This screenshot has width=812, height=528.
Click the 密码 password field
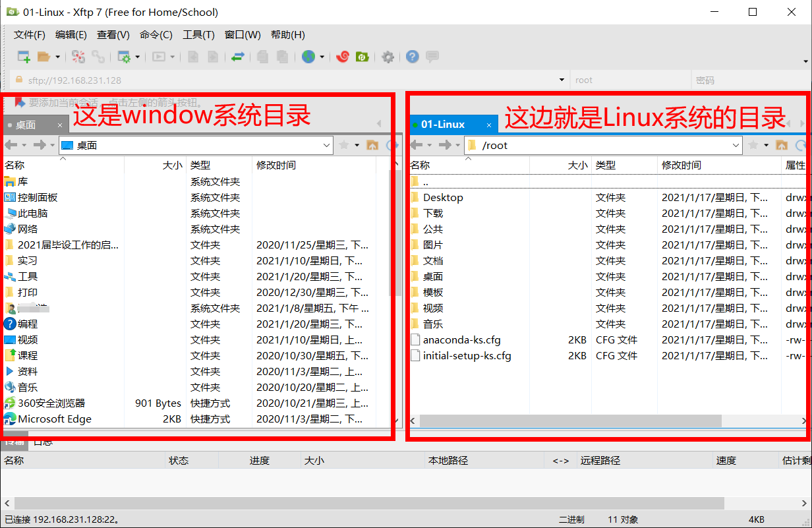(x=751, y=80)
